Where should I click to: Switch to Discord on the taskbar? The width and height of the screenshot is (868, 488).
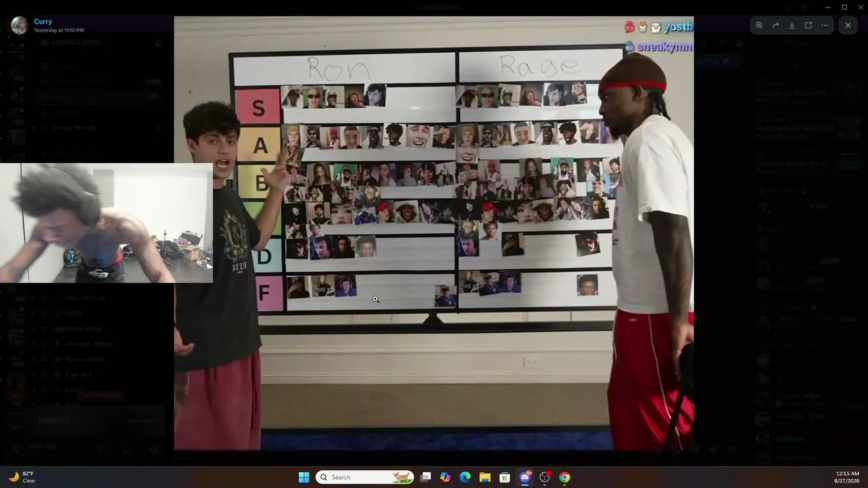[525, 477]
